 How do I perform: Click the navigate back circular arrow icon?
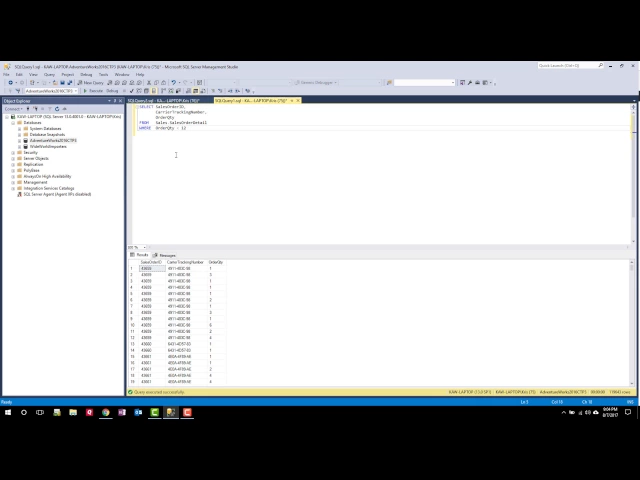click(x=11, y=82)
